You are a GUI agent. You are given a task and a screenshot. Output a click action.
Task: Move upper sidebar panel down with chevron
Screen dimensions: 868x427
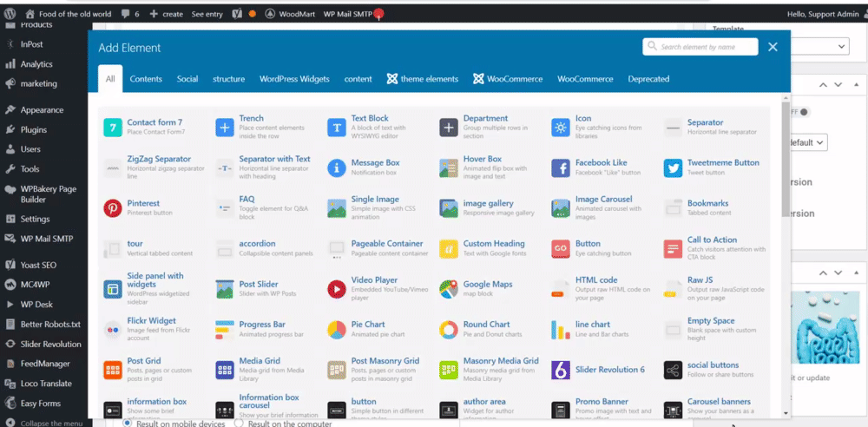click(838, 85)
